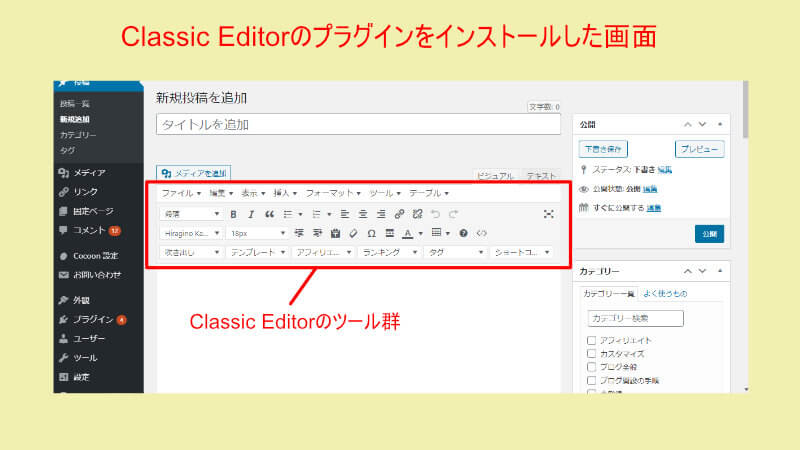Open special character Omega icon

click(371, 233)
